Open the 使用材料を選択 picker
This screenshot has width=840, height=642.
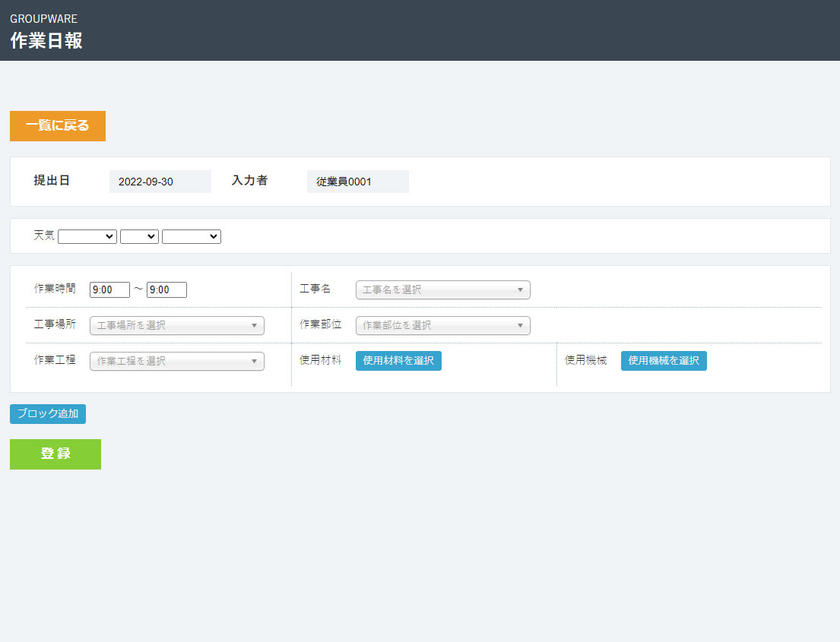click(x=398, y=361)
